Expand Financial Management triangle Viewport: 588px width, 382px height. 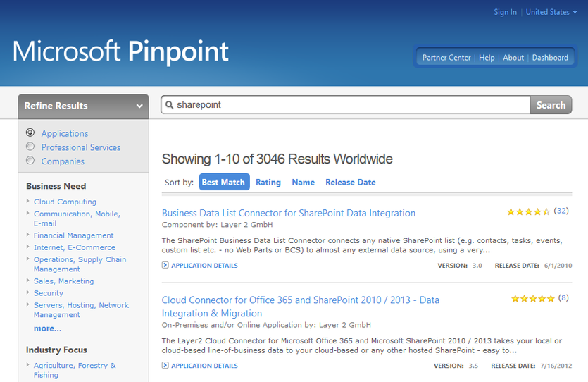(x=27, y=235)
